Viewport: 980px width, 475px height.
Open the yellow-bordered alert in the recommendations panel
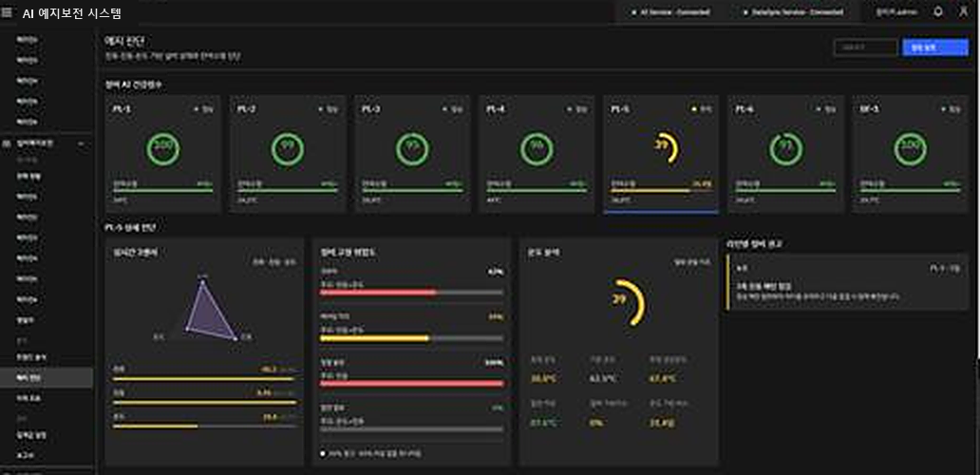click(x=847, y=282)
